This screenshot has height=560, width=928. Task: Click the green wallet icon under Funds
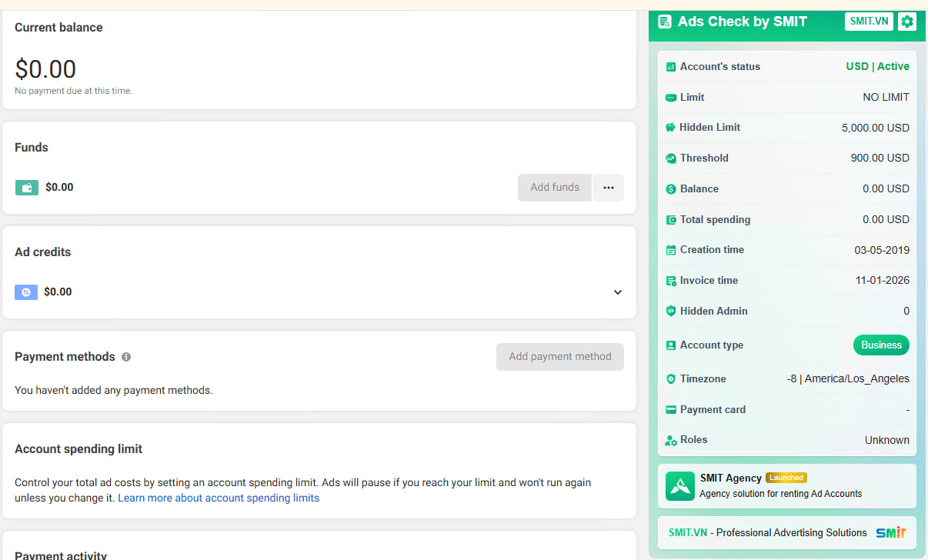pos(27,188)
